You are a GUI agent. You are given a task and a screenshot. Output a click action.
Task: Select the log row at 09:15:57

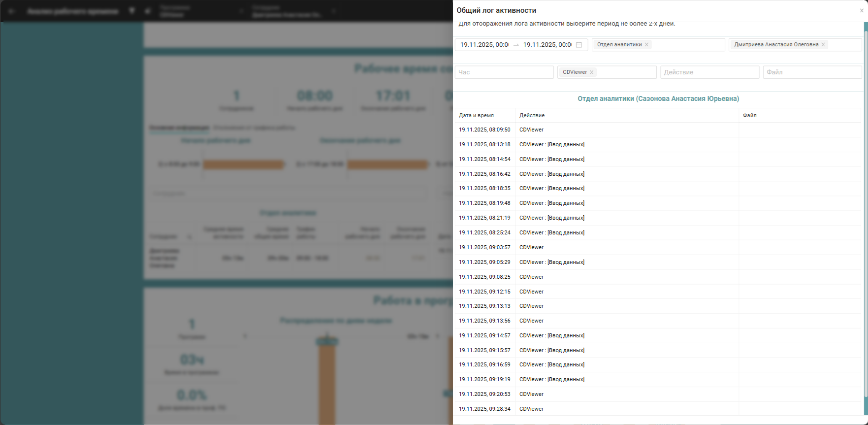(x=658, y=351)
